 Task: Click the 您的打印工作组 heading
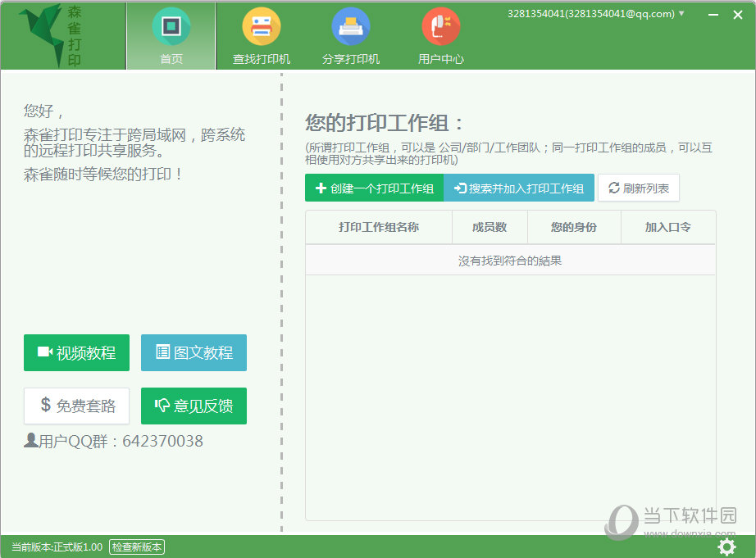pyautogui.click(x=385, y=123)
